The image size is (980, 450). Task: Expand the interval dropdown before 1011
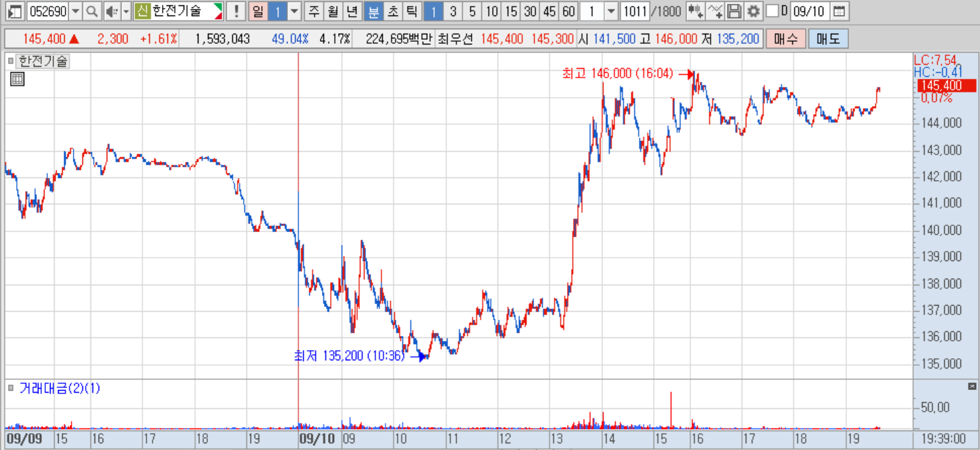(611, 11)
